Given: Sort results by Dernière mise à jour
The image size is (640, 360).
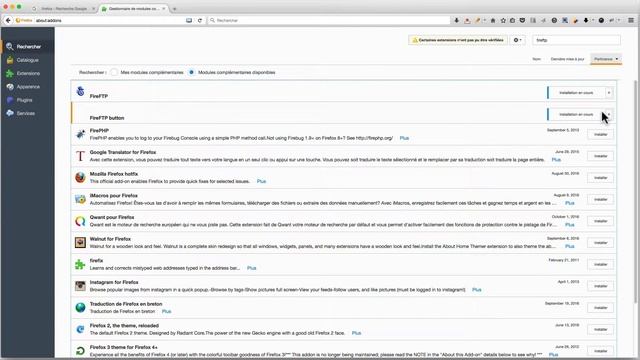Looking at the screenshot, I should [567, 59].
